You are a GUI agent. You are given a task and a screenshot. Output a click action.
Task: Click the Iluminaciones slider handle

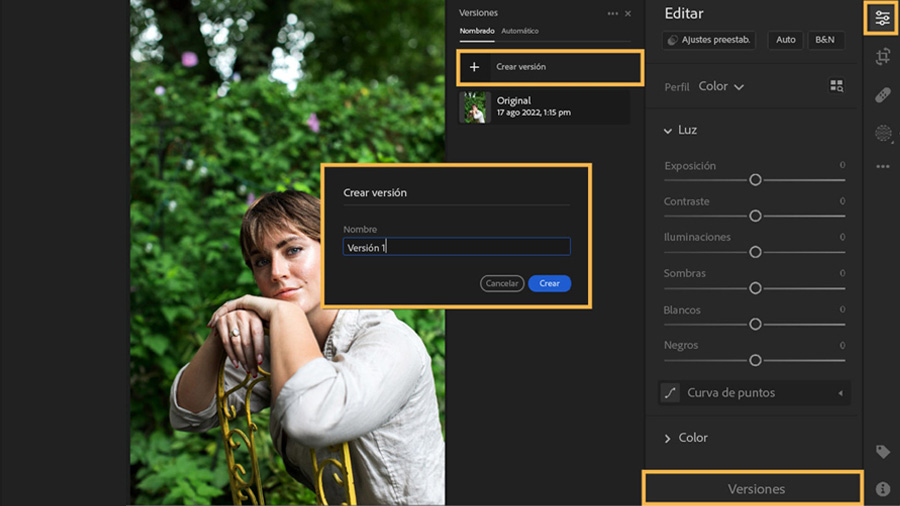755,252
